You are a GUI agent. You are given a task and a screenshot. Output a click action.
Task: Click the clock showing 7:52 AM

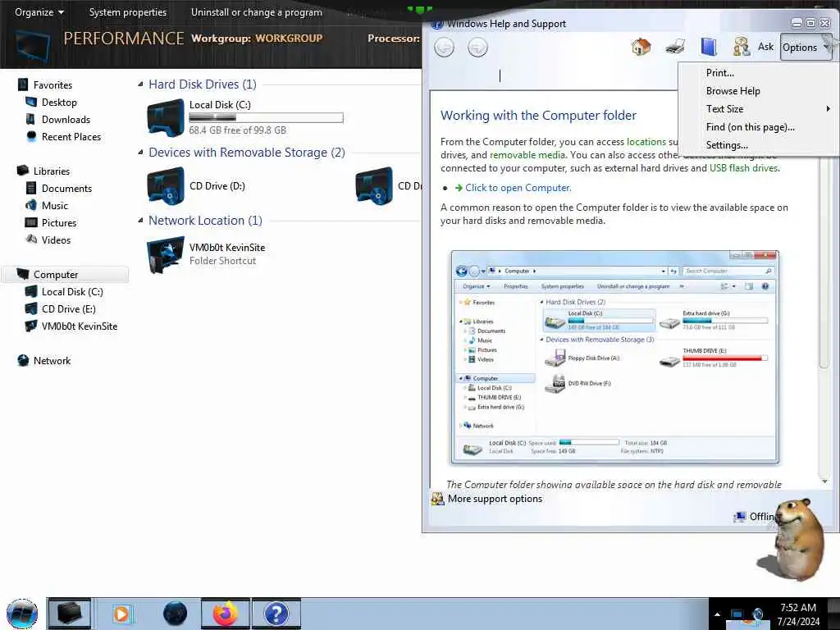tap(797, 608)
